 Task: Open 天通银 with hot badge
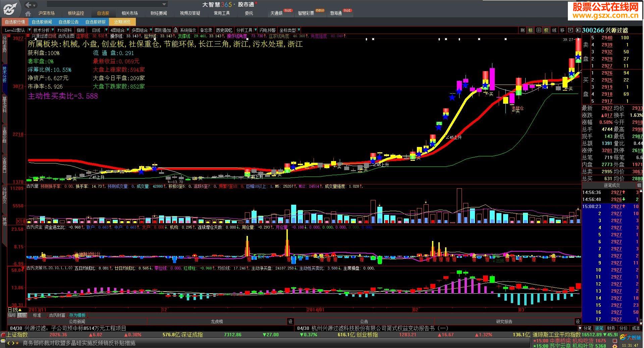276,13
